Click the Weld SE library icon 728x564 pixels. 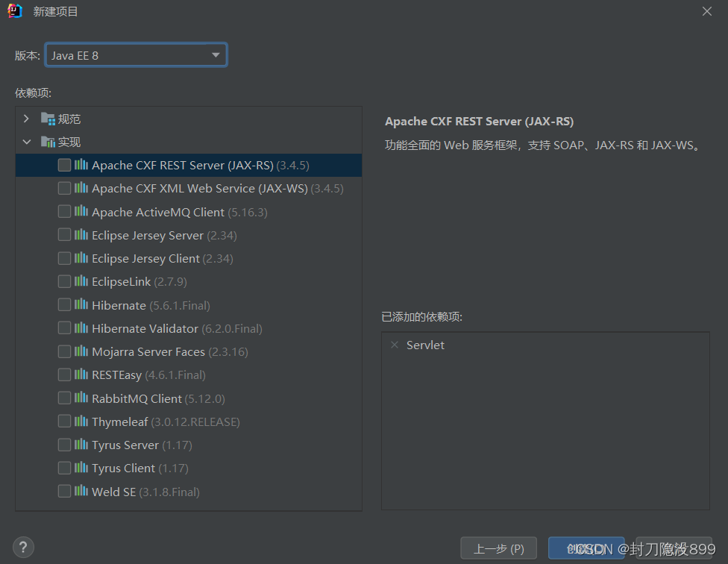pyautogui.click(x=81, y=491)
